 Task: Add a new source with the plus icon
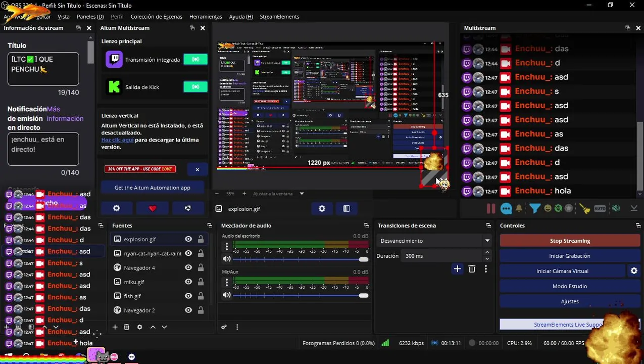tap(115, 327)
